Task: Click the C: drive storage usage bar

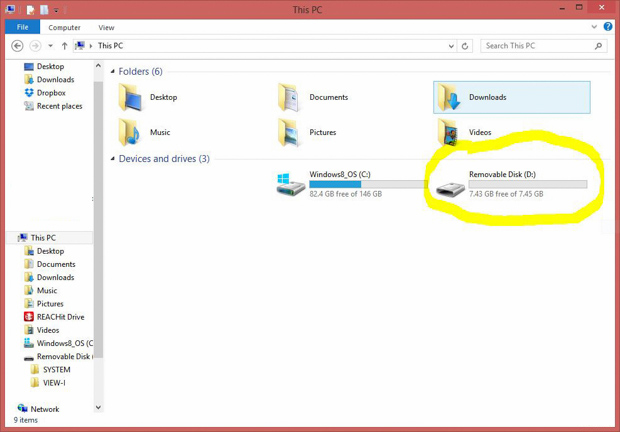Action: 368,184
